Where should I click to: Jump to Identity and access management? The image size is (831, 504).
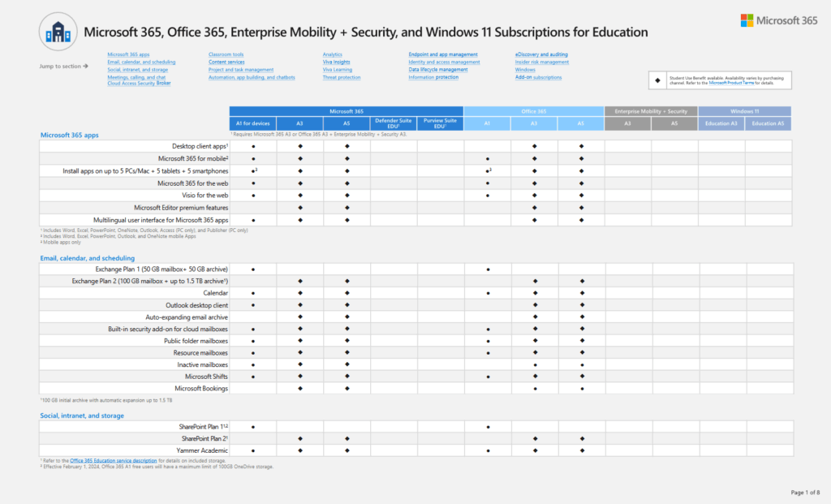[444, 62]
